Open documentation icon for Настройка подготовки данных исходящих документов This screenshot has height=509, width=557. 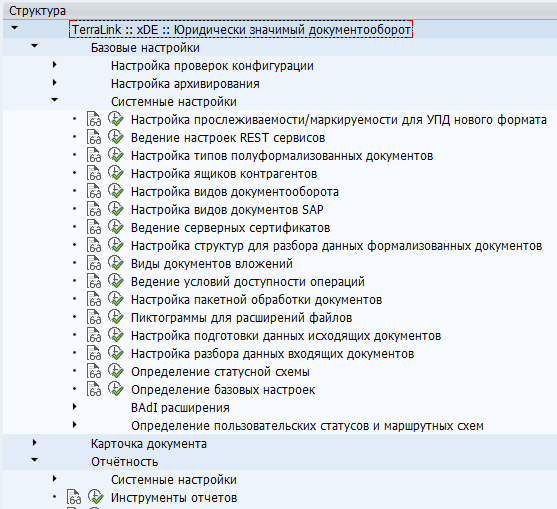point(94,335)
